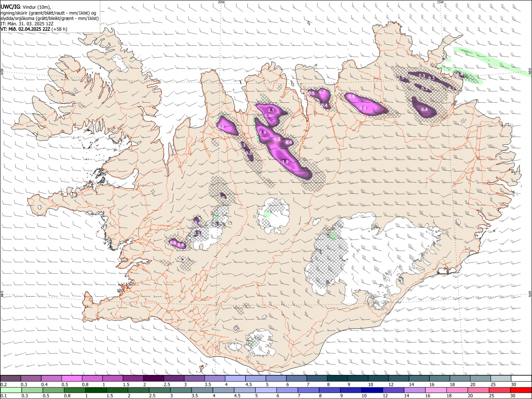This screenshot has height=399, width=532.
Task: Click the "0.4" label in the purple legend
Action: click(x=44, y=384)
